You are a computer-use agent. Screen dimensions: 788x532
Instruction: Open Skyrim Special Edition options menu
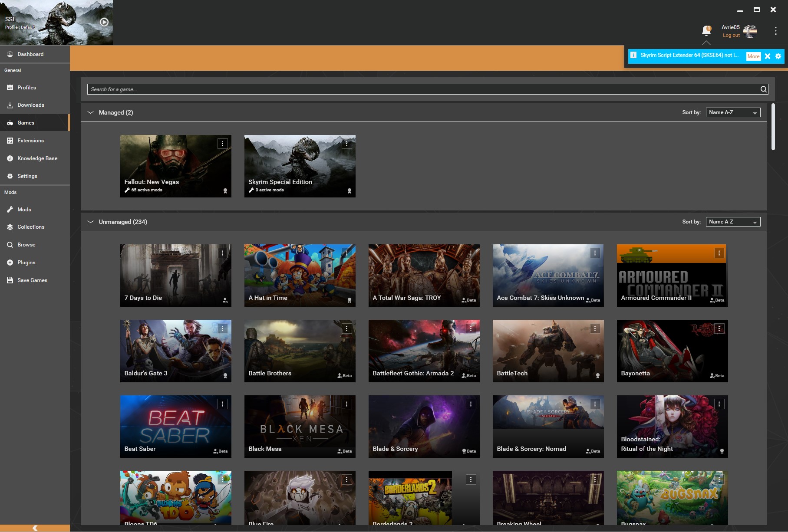point(347,144)
